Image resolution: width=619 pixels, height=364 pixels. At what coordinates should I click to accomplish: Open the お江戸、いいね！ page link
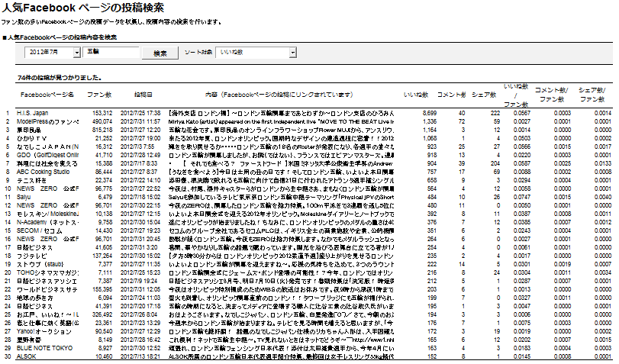[x=47, y=314]
